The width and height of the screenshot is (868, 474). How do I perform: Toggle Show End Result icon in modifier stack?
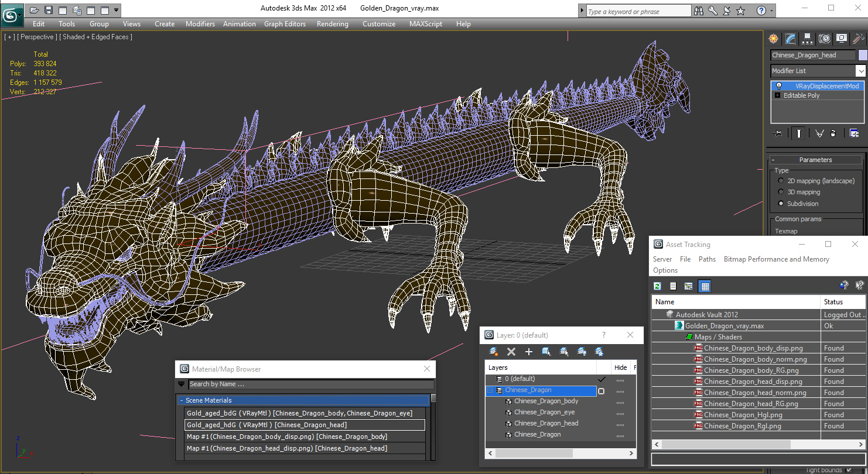click(799, 133)
